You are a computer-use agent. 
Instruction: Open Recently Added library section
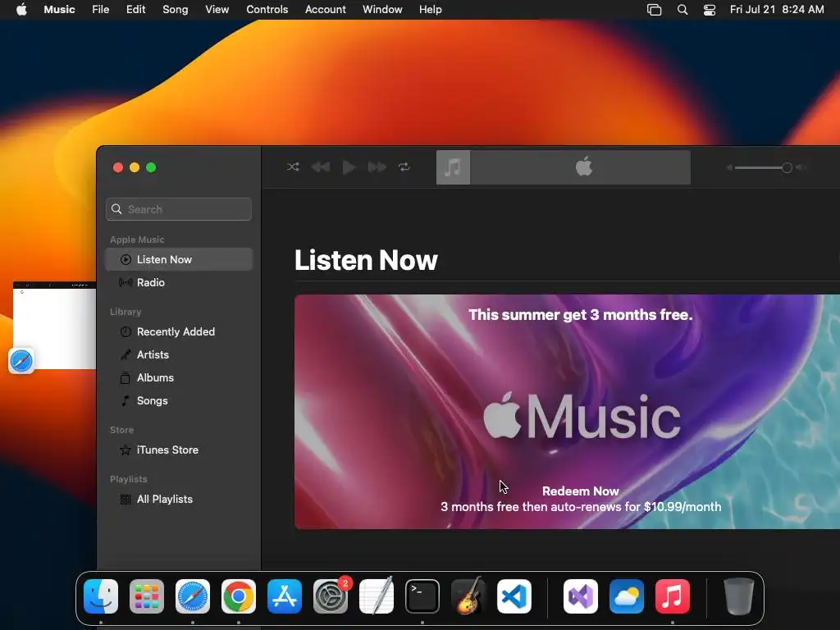179,331
